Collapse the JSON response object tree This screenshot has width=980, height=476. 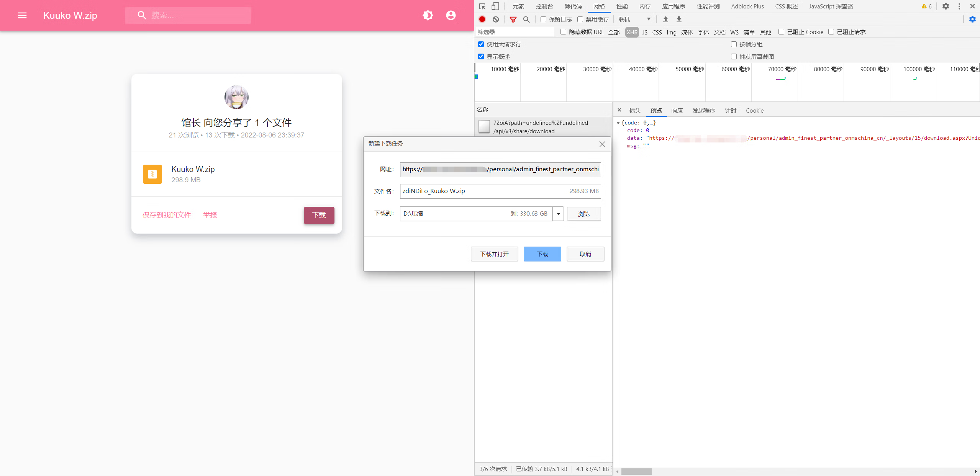[x=618, y=123]
